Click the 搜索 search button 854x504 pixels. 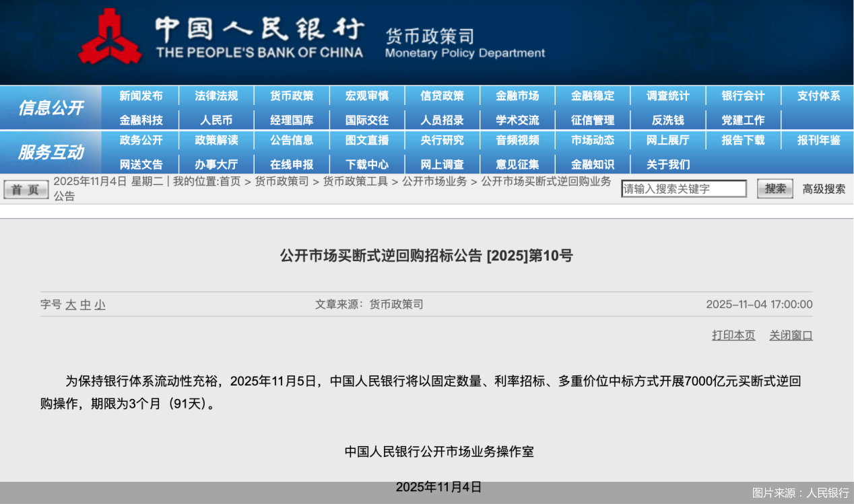coord(775,188)
